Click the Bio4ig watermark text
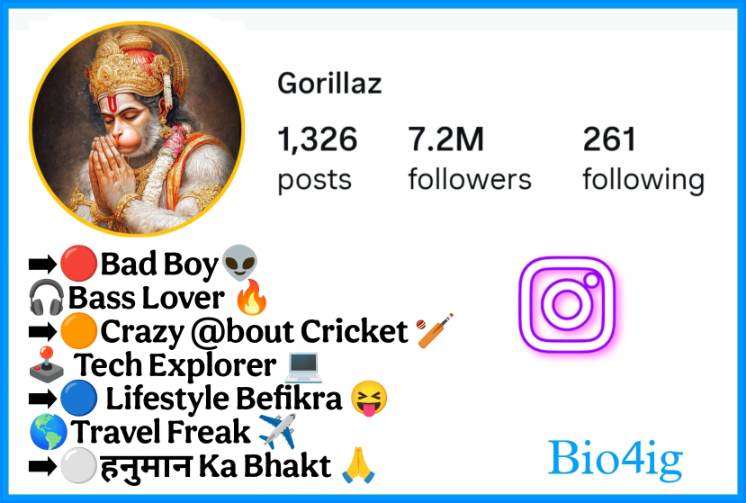Screen dimensions: 746x503 pos(616,460)
